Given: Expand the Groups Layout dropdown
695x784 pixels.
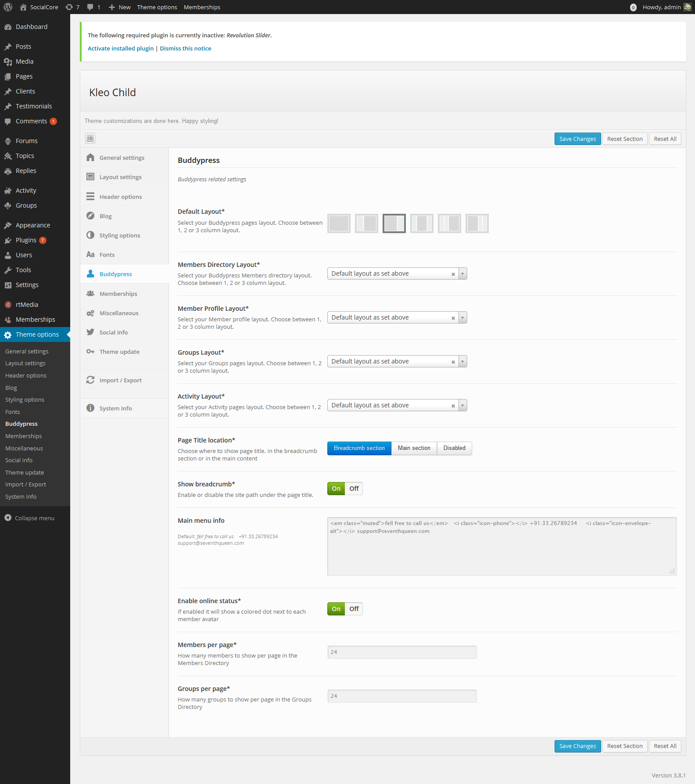Looking at the screenshot, I should point(462,361).
